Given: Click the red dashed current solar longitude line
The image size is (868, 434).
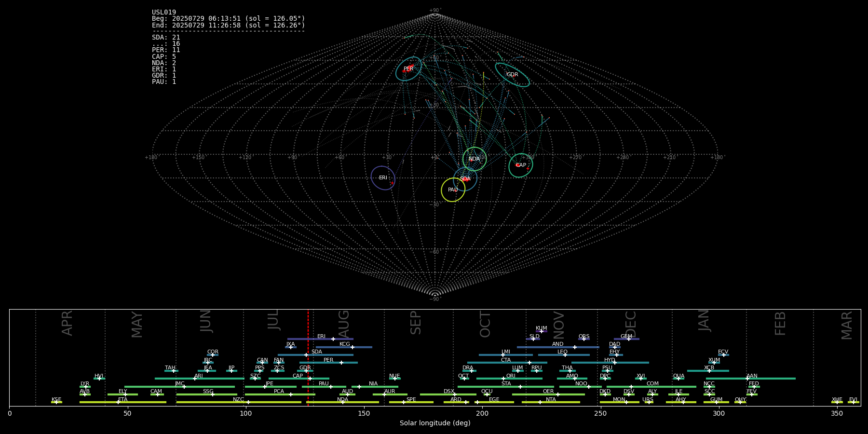Looking at the screenshot, I should click(x=308, y=357).
